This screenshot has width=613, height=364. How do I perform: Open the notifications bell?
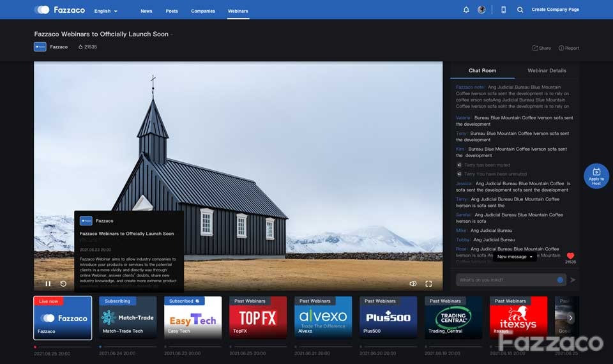tap(466, 10)
